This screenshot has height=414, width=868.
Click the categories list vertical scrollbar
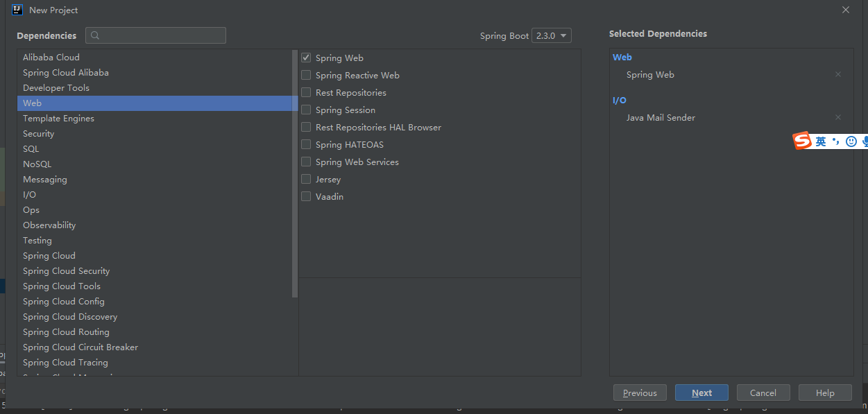(295, 173)
